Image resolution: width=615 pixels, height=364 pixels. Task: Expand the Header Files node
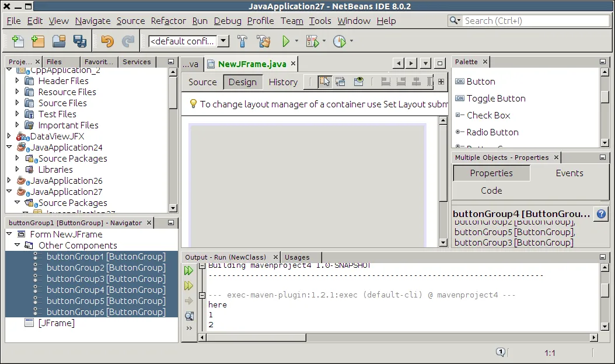point(17,80)
